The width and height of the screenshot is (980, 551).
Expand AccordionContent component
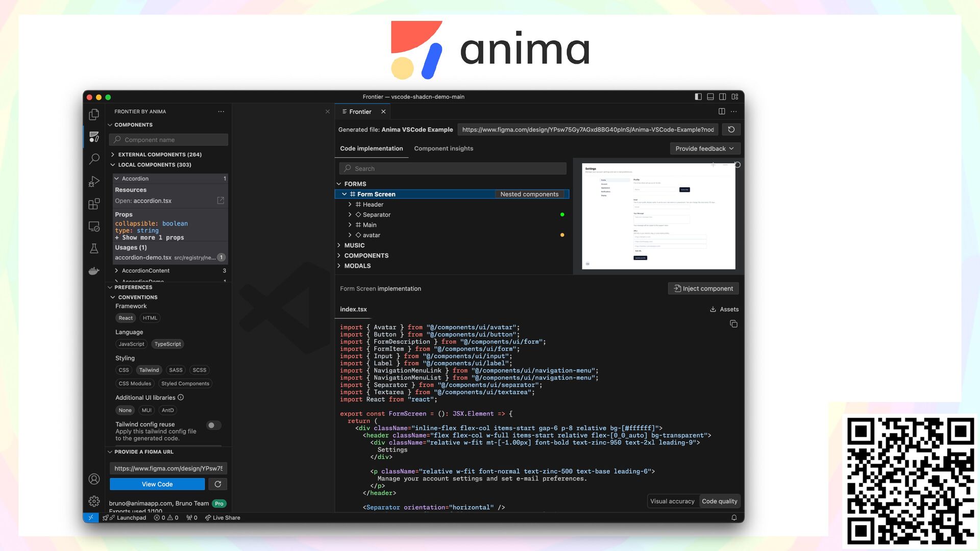pos(170,270)
